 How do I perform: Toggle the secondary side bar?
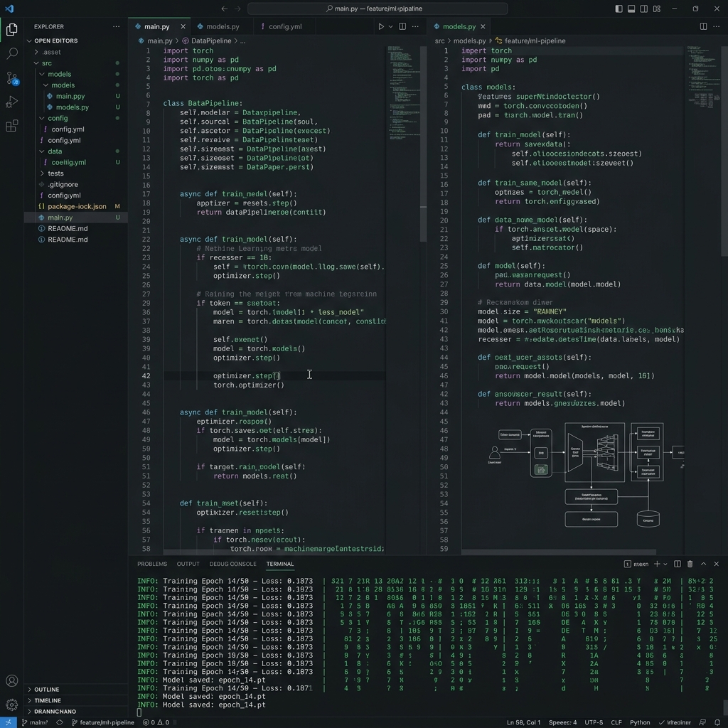[643, 8]
